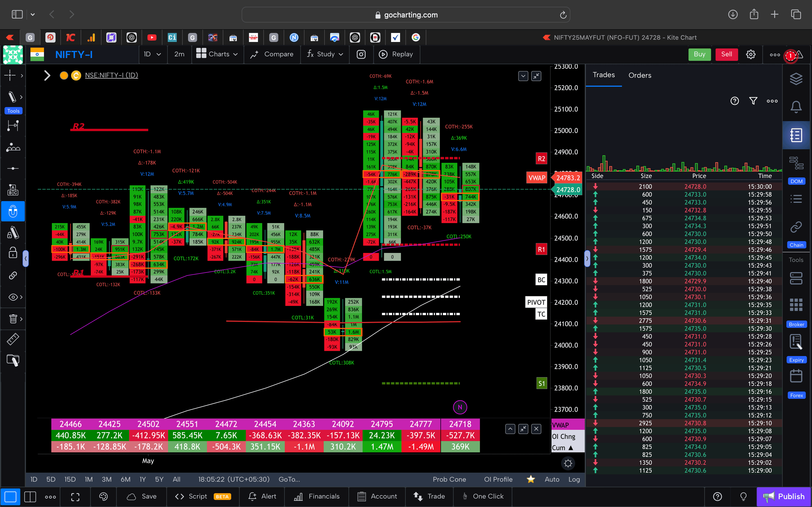
Task: Toggle the lock all drawings icon
Action: [12, 253]
